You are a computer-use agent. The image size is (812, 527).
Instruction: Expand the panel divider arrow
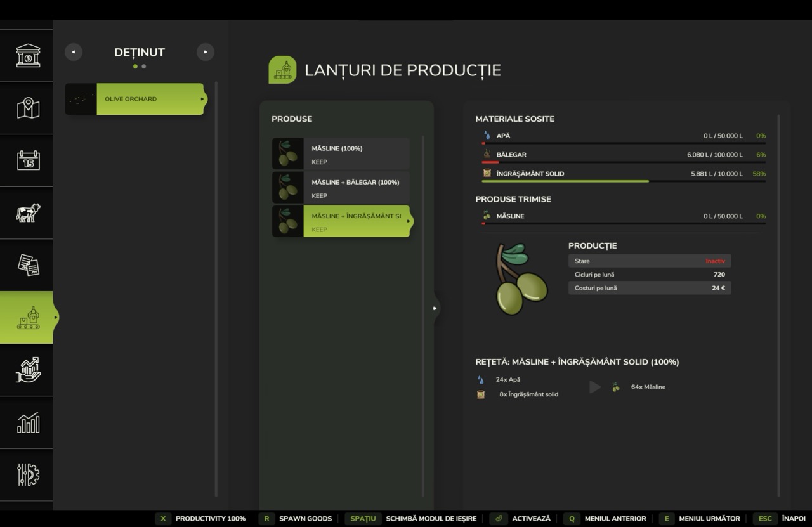pyautogui.click(x=435, y=309)
